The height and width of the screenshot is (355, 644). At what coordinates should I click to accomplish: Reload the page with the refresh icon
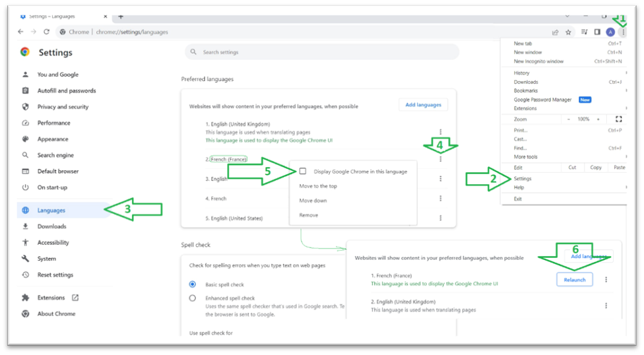[46, 32]
